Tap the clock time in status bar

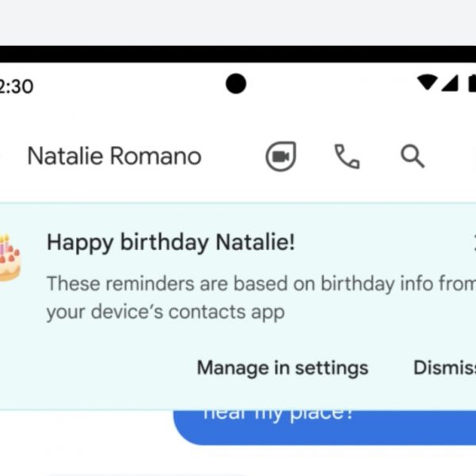pyautogui.click(x=16, y=86)
